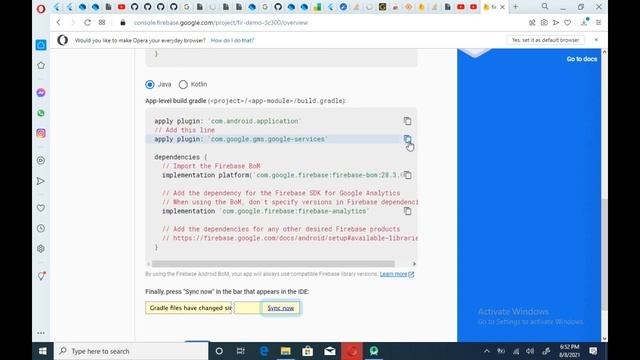Open File Explorer from taskbar
Image resolution: width=640 pixels, height=360 pixels.
(286, 351)
